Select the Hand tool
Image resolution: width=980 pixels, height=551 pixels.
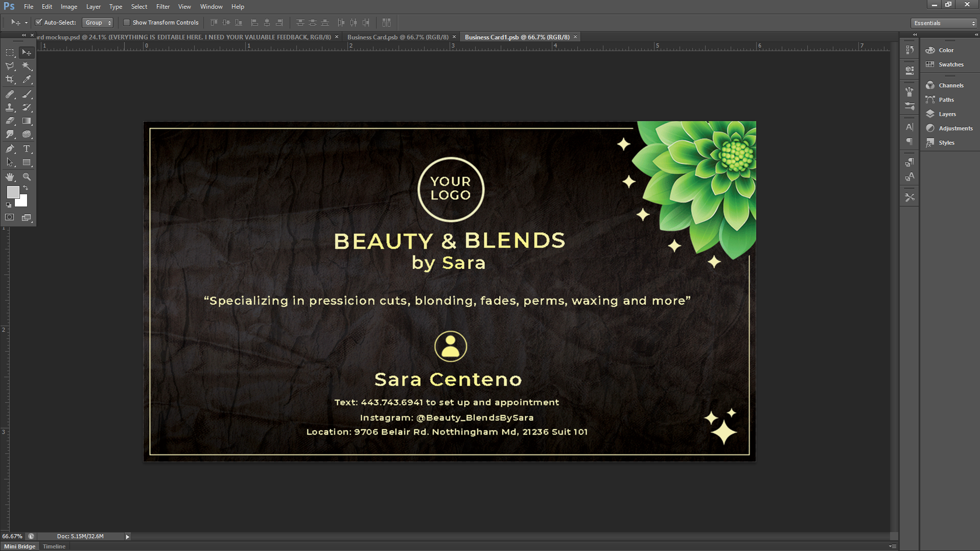10,177
